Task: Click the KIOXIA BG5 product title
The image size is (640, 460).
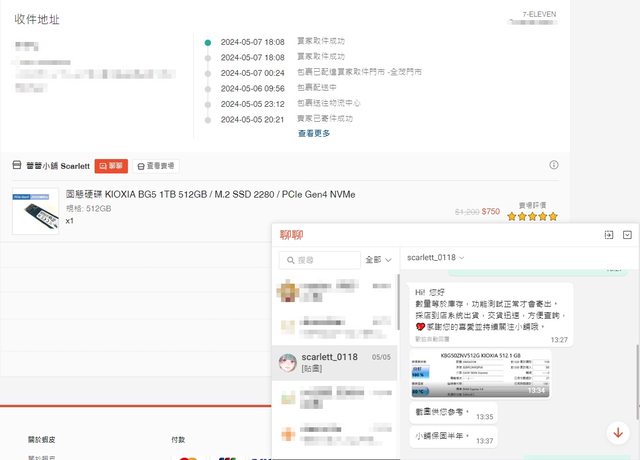Action: (x=210, y=194)
